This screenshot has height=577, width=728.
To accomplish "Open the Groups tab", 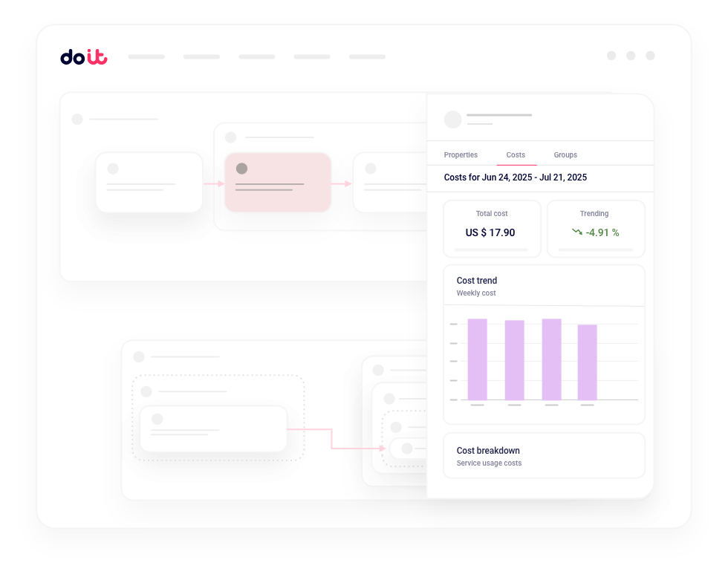I will pos(565,155).
